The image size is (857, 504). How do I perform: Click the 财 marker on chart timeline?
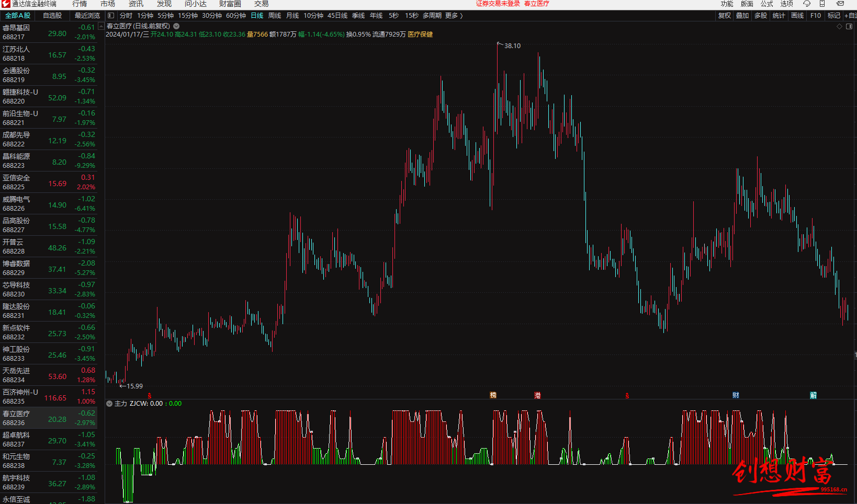736,395
